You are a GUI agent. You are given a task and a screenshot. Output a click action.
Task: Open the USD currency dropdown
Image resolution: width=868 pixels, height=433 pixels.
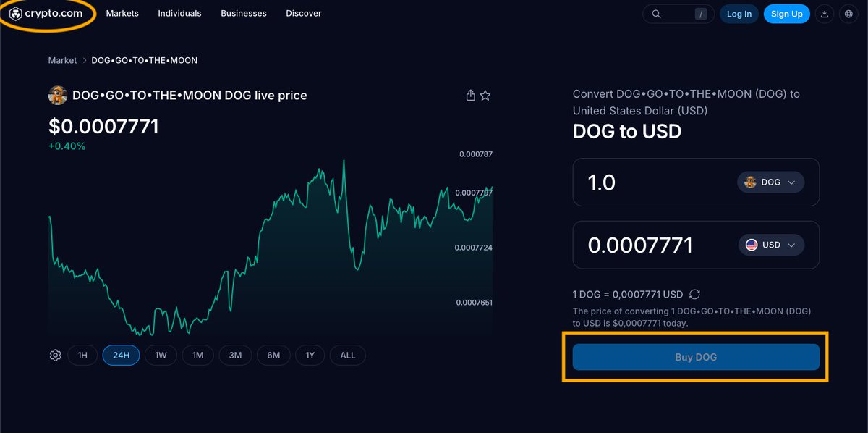pyautogui.click(x=770, y=245)
